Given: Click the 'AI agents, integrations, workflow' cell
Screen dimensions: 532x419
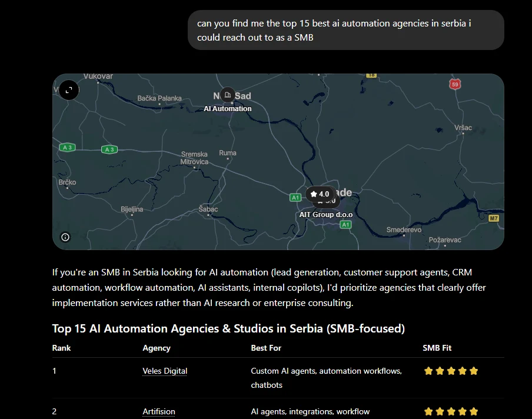Looking at the screenshot, I should [310, 411].
